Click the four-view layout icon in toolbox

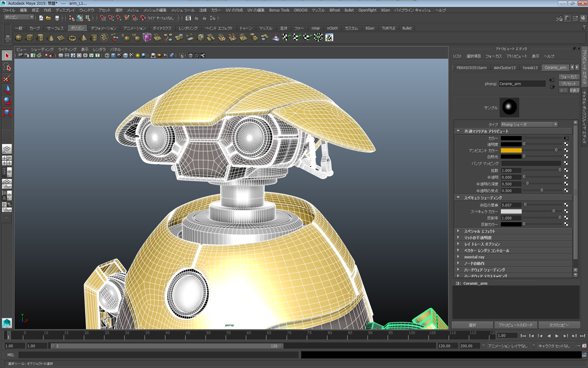(7, 160)
